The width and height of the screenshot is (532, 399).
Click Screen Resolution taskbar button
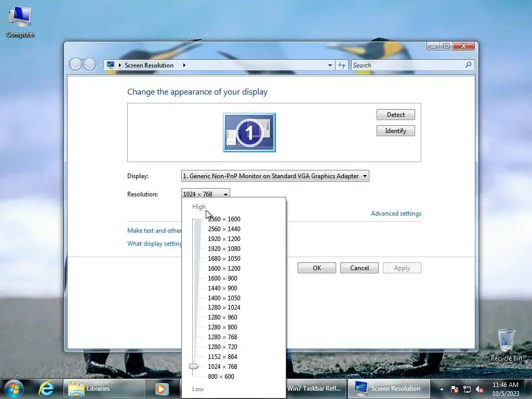click(389, 389)
